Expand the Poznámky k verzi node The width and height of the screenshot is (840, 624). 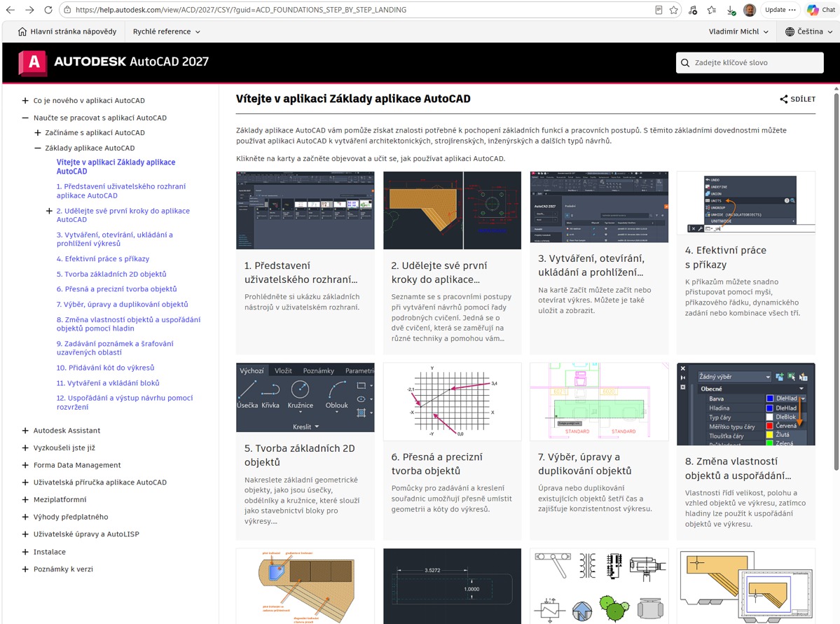(25, 569)
